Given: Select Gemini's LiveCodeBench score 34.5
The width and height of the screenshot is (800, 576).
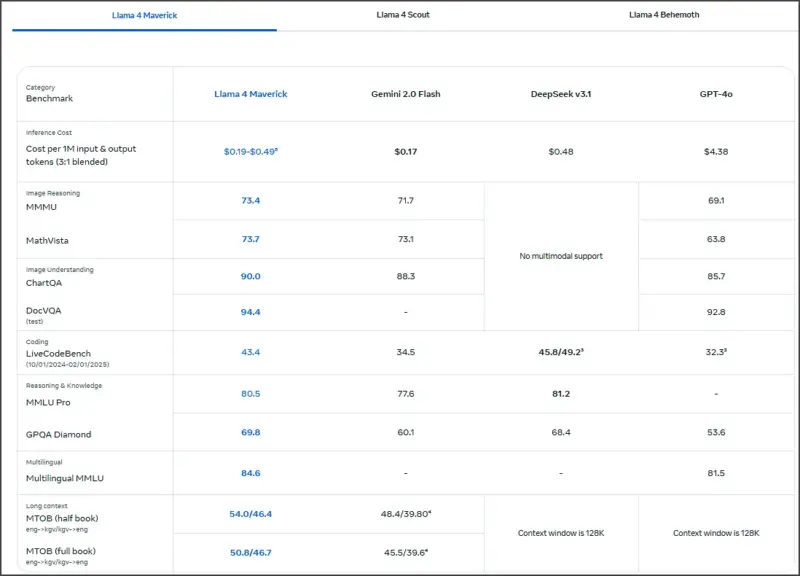Looking at the screenshot, I should pos(406,352).
